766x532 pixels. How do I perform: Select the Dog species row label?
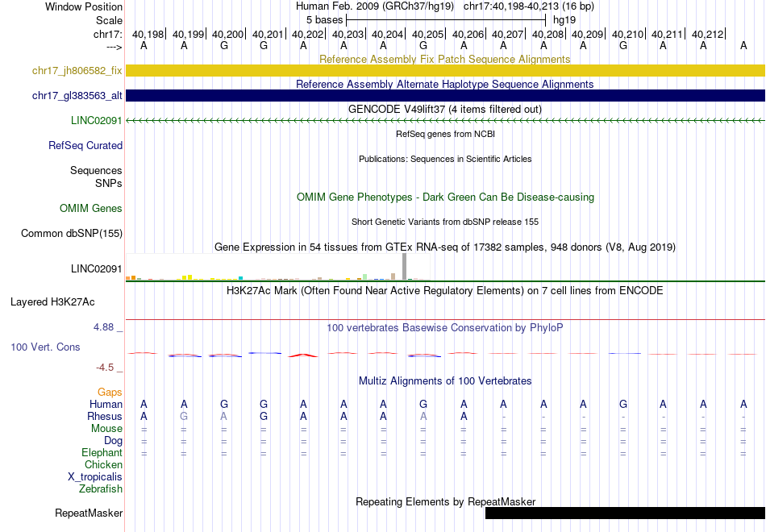pos(113,441)
